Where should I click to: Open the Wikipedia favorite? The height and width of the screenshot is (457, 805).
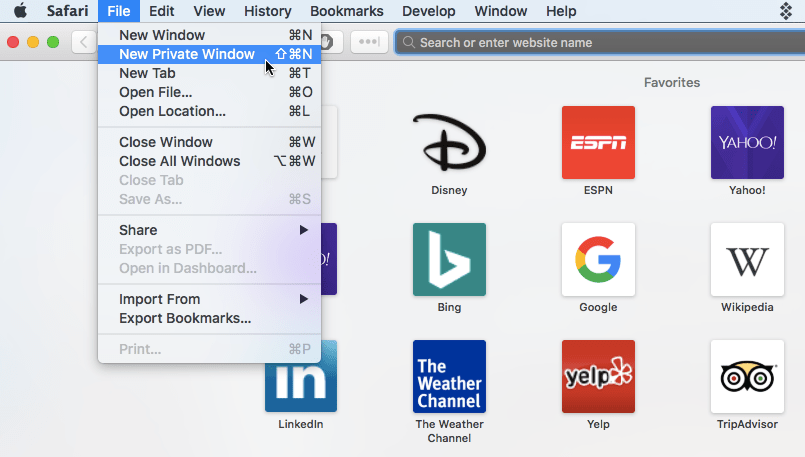[747, 259]
